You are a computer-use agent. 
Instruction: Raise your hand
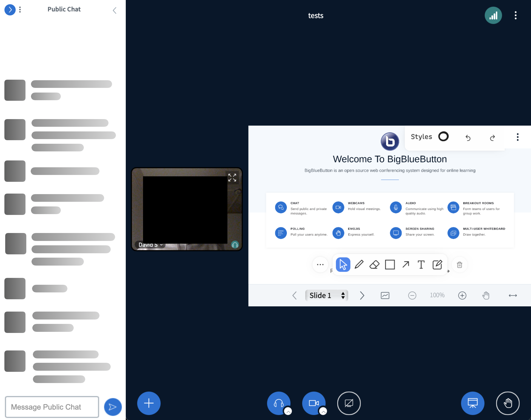click(508, 403)
